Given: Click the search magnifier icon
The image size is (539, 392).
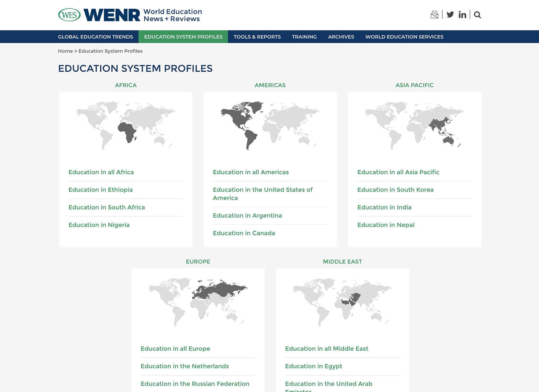Looking at the screenshot, I should point(477,15).
